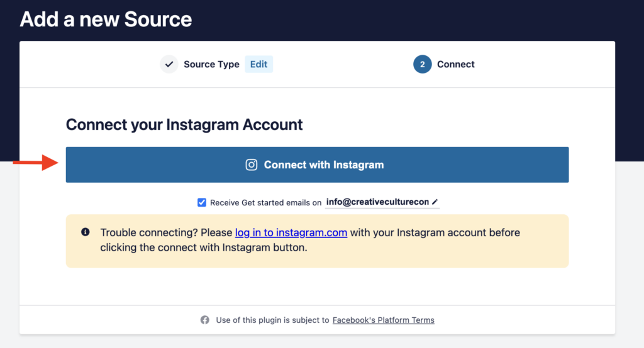Click the Receive Get started emails label
The width and height of the screenshot is (644, 348).
tap(265, 203)
